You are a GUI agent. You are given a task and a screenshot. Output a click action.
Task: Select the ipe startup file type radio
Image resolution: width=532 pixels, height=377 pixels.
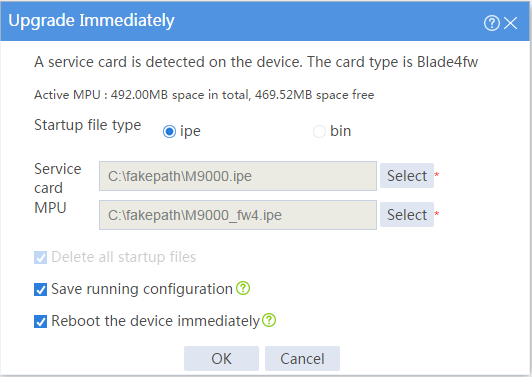click(169, 131)
